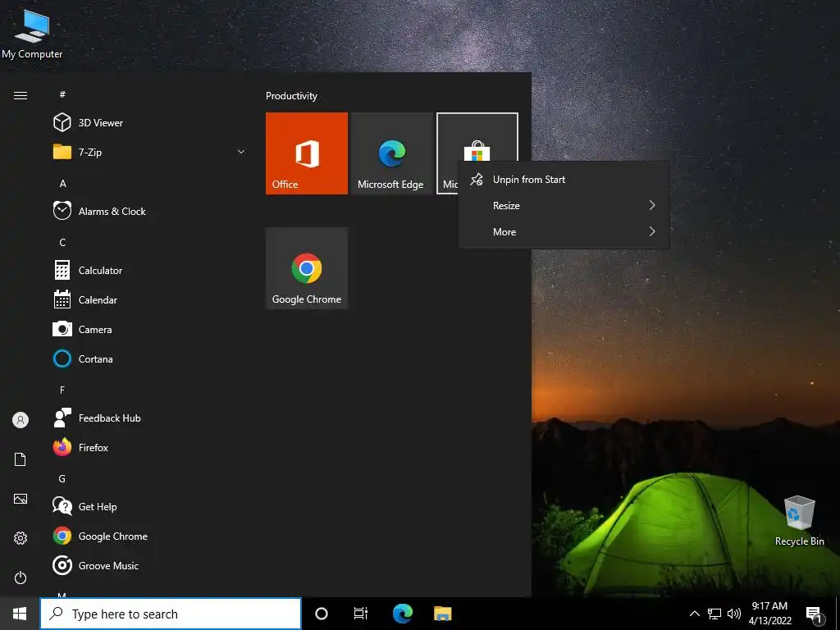
Task: Choose Unpin from Start
Action: pyautogui.click(x=564, y=180)
